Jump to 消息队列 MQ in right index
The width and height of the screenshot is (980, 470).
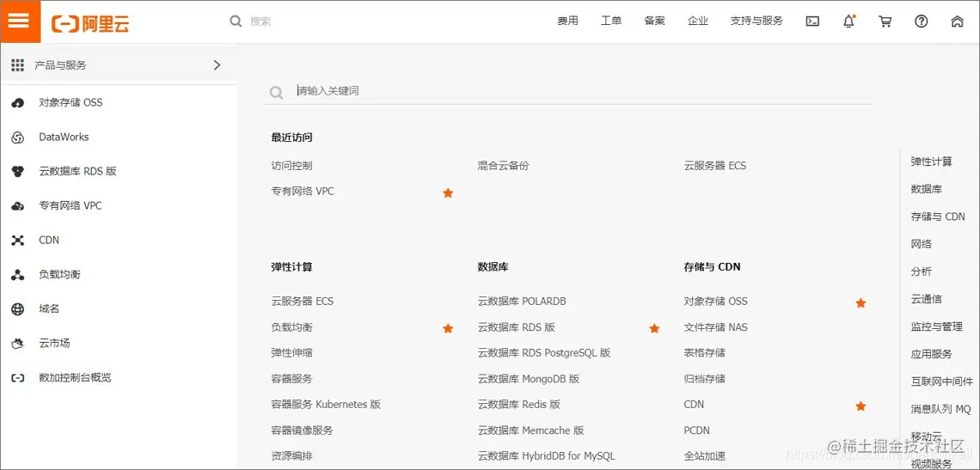[940, 409]
